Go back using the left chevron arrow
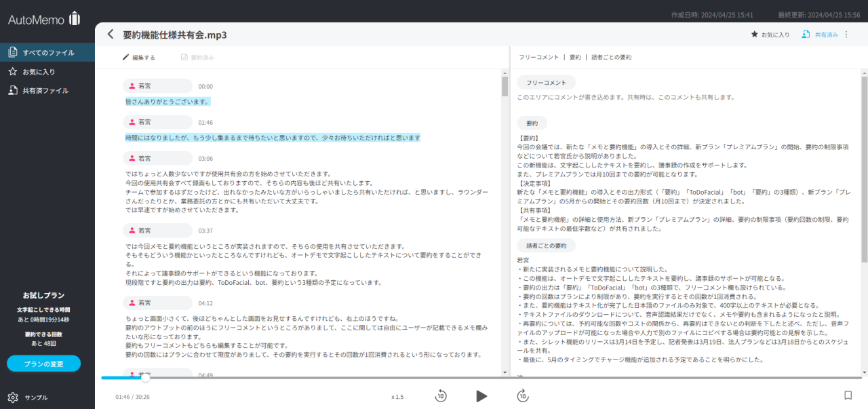The height and width of the screenshot is (409, 868). coord(111,35)
